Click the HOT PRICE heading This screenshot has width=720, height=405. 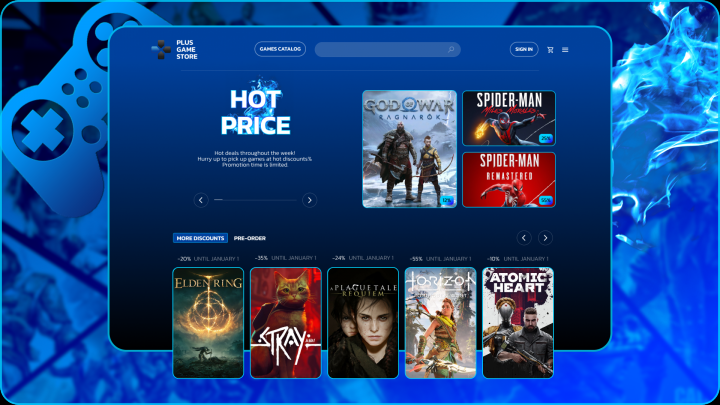(x=255, y=112)
